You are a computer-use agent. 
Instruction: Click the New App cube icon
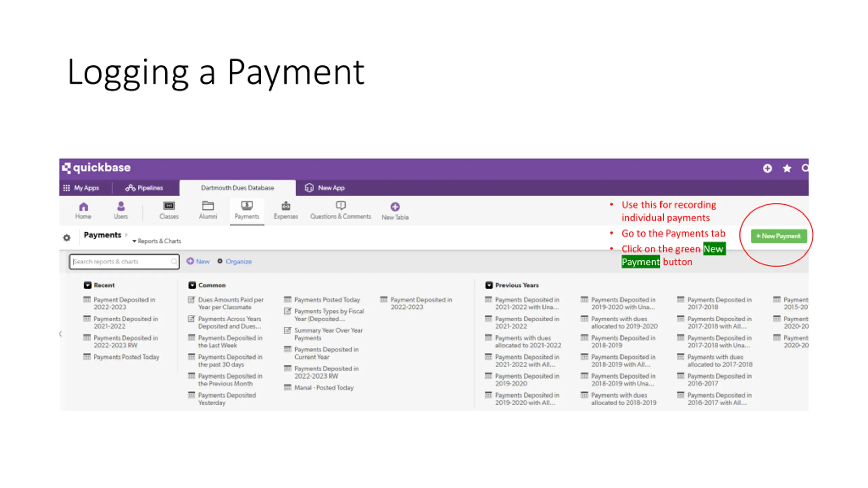[309, 188]
